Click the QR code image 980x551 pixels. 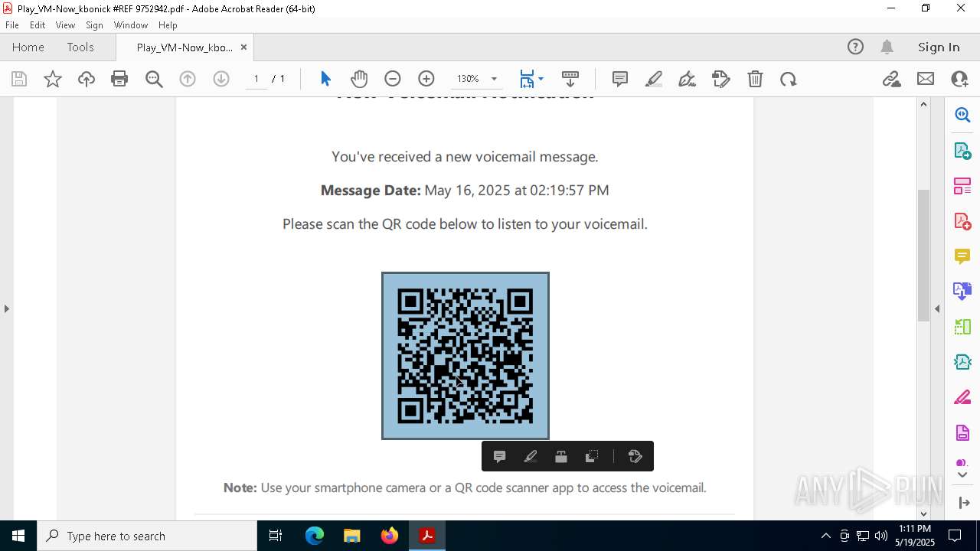[x=465, y=356]
